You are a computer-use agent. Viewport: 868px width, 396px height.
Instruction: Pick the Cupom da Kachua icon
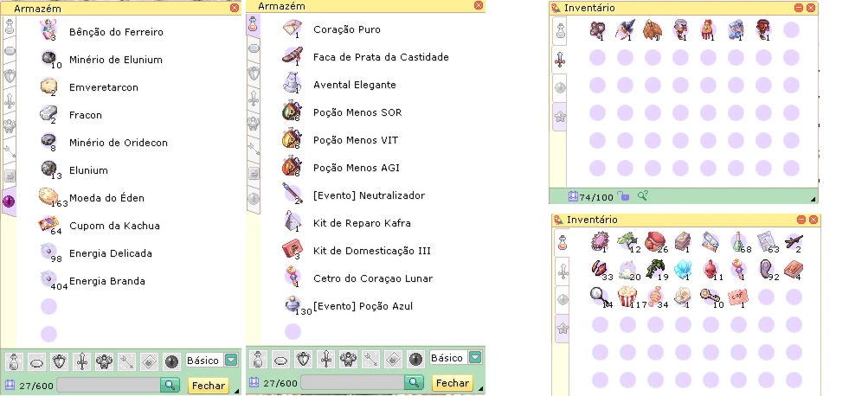point(48,225)
